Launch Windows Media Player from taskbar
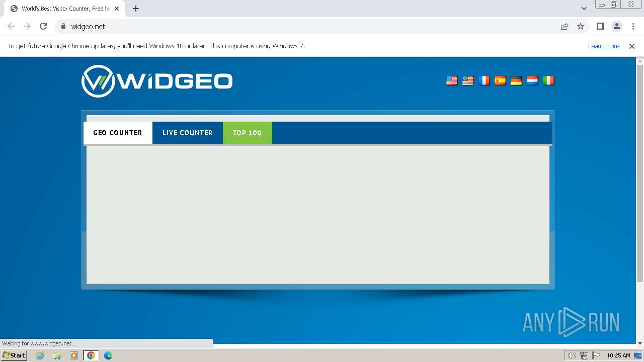This screenshot has width=644, height=362. point(74,355)
